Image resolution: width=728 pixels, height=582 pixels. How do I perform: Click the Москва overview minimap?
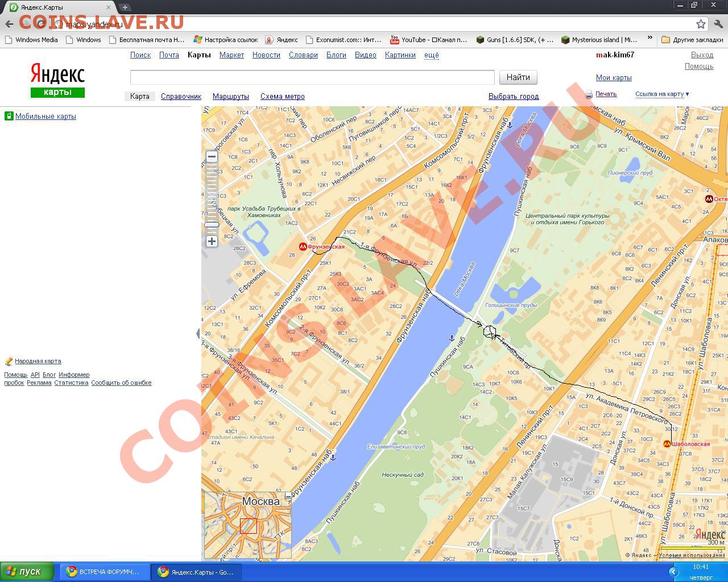(x=248, y=525)
